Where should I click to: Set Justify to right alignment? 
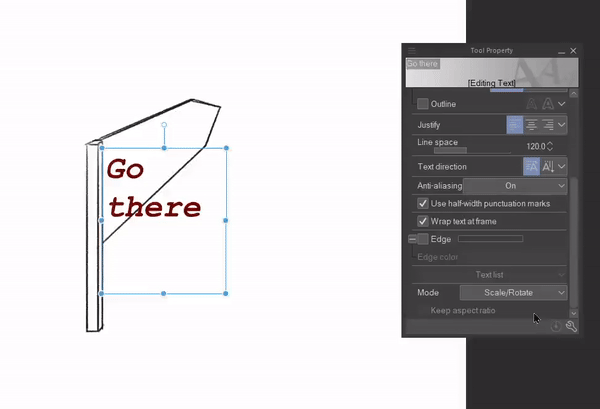coord(548,125)
